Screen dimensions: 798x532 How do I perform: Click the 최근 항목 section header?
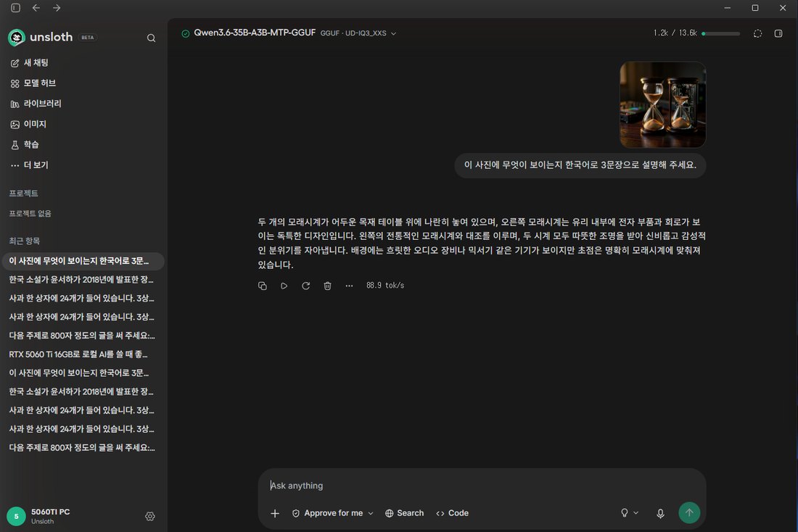tap(25, 241)
